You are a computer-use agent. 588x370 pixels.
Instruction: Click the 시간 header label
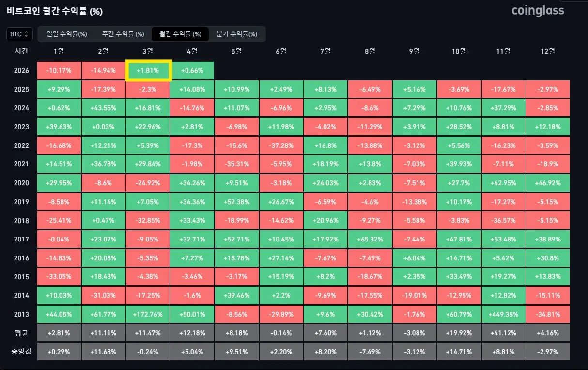pyautogui.click(x=21, y=51)
